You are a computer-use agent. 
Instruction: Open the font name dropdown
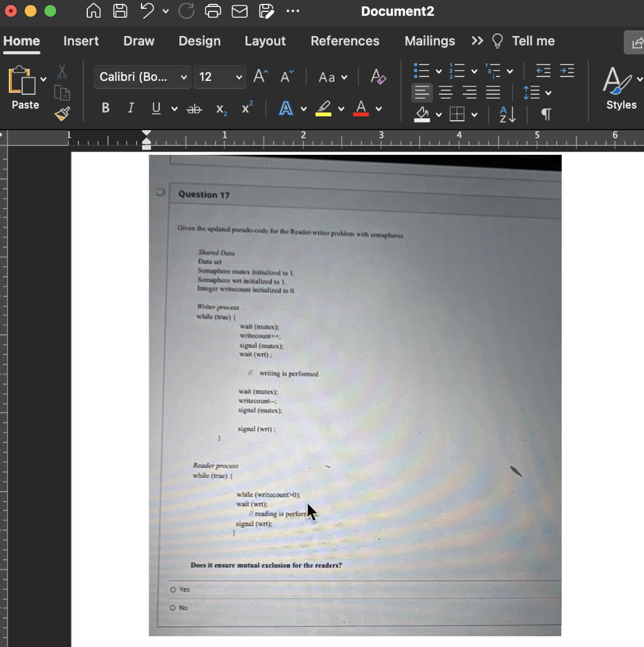pos(142,76)
